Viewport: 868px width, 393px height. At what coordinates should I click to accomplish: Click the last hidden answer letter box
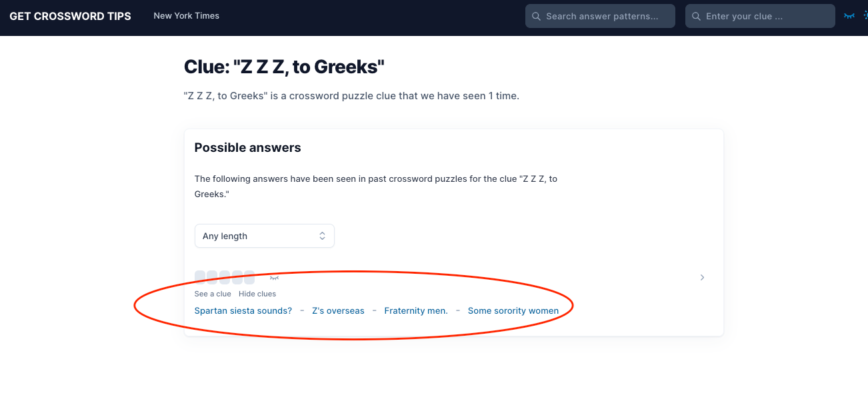pos(249,278)
